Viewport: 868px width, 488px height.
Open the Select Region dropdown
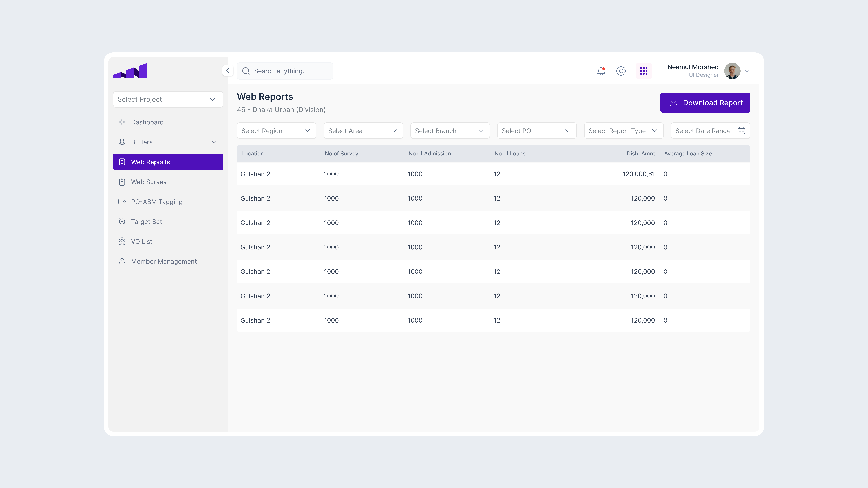tap(276, 131)
